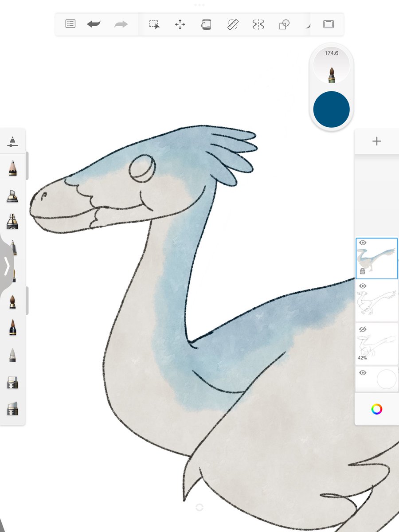399x532 pixels.
Task: Open brush properties slider icon atop palette
Action: pyautogui.click(x=12, y=141)
